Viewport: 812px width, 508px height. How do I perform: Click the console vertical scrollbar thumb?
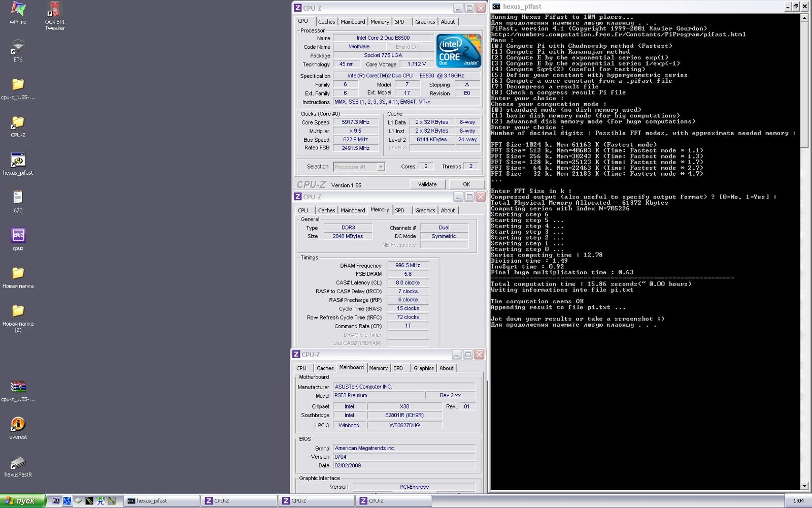point(804,85)
